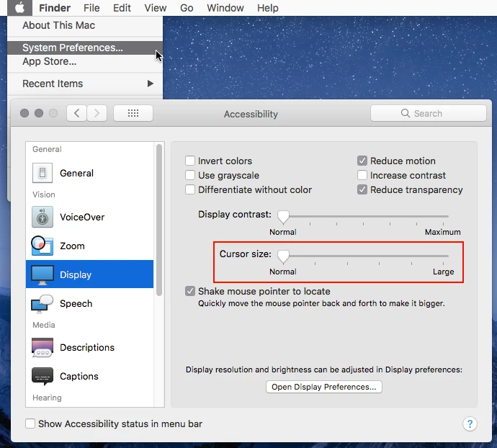Open the View menu

point(156,8)
